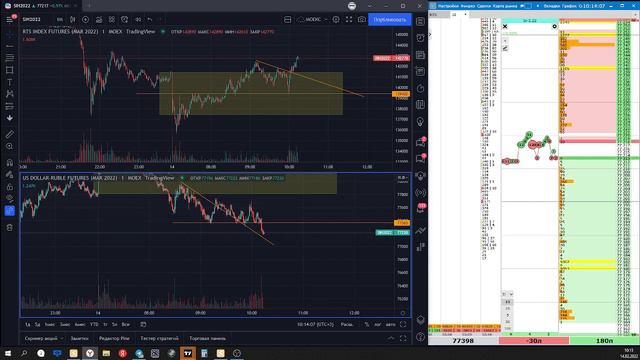
Task: Open alerts clock panel in right sidebar
Action: click(x=420, y=38)
